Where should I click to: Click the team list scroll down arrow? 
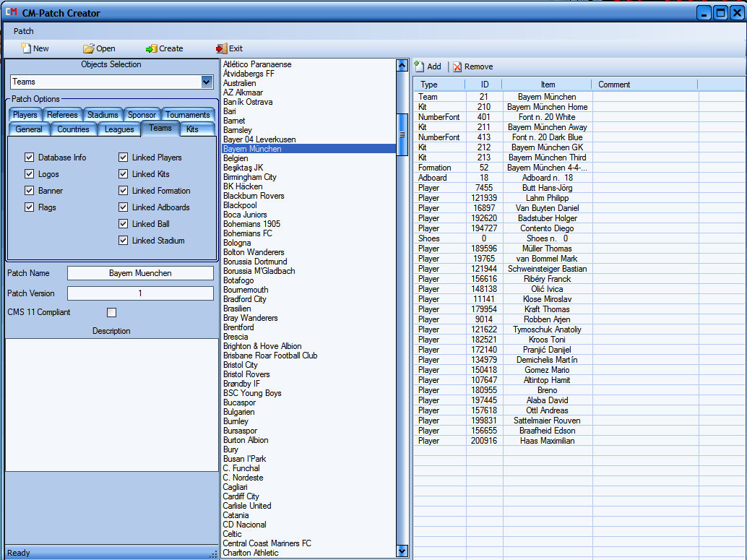(402, 551)
